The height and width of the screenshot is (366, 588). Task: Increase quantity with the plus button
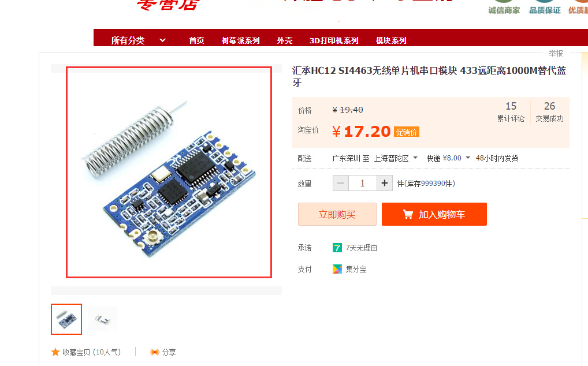(x=384, y=183)
